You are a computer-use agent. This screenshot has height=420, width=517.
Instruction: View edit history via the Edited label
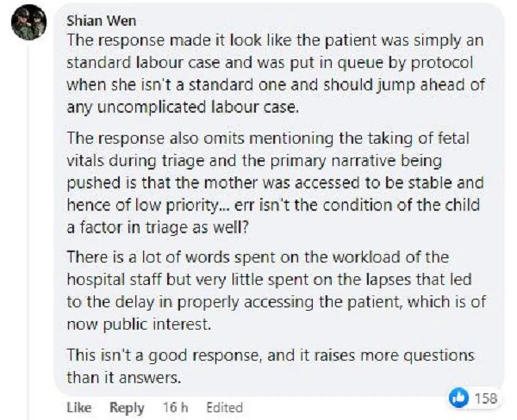[x=224, y=408]
